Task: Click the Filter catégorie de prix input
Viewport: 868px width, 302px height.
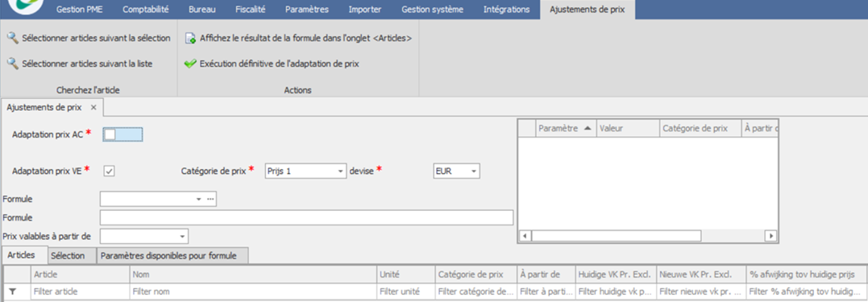Action: (x=476, y=291)
